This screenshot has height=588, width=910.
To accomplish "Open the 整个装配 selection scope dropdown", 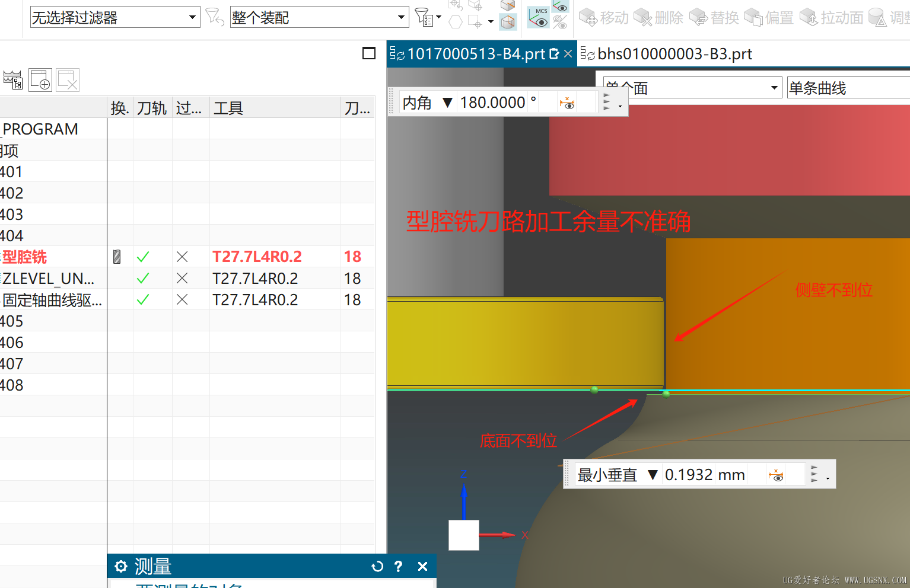I will coord(320,17).
